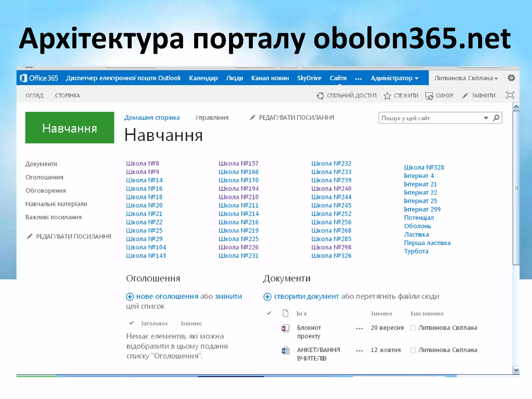Viewport: 532px width, 399px height.
Task: Click the checkmark in Оголошення header
Action: coord(131,323)
